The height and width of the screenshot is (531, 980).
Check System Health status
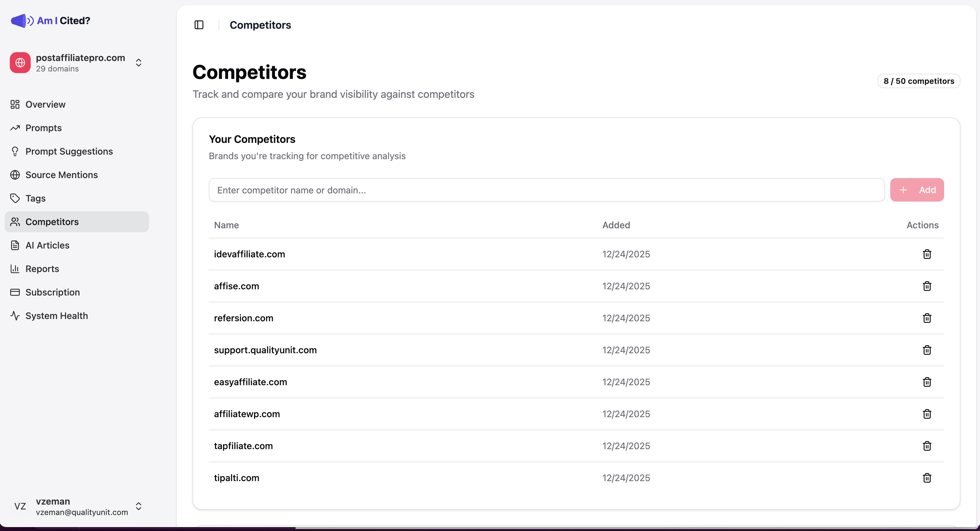point(56,315)
